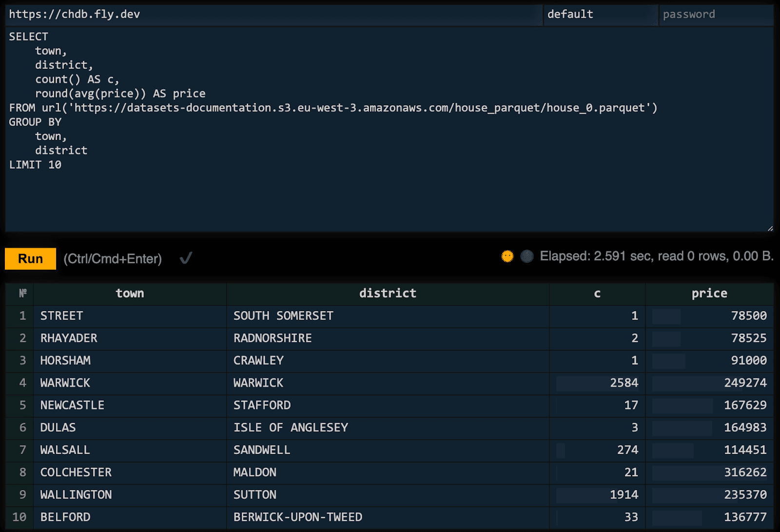Click the town column header
The image size is (780, 532).
pos(130,293)
